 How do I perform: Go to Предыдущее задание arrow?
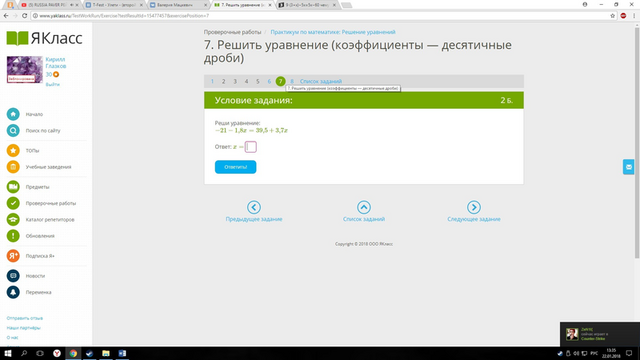[254, 207]
